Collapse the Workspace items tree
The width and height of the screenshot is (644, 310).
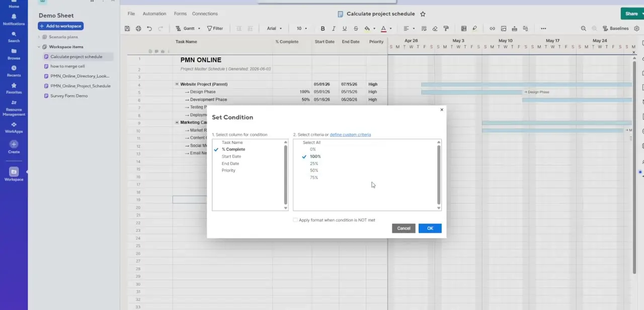tap(39, 47)
